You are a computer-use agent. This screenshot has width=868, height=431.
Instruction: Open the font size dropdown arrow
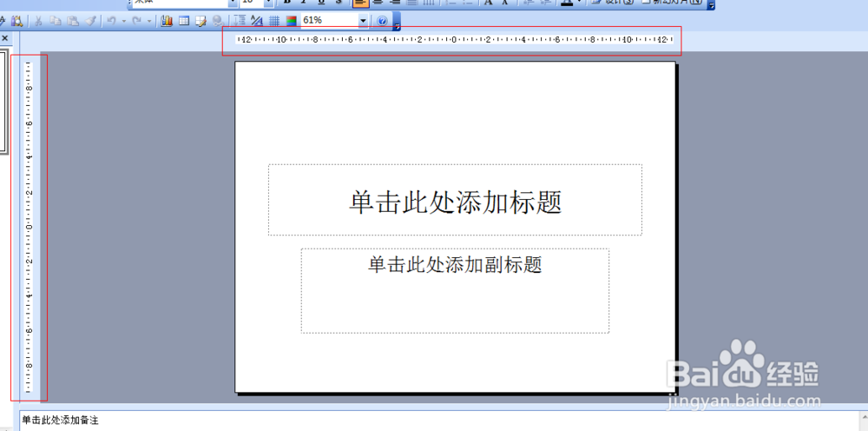coord(268,3)
